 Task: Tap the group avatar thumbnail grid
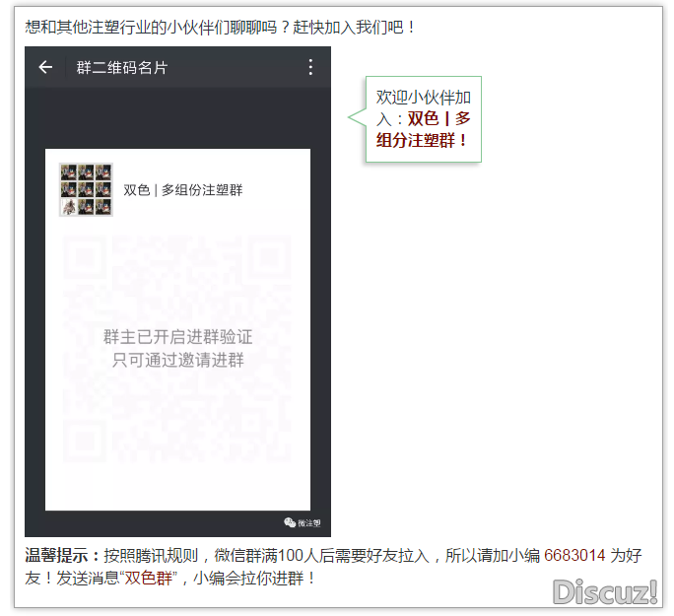pos(86,189)
